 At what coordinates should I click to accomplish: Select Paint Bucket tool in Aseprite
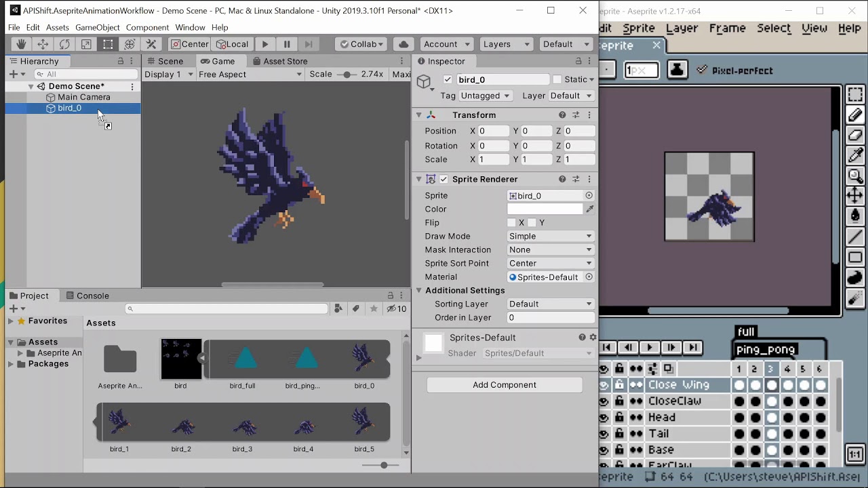click(855, 216)
